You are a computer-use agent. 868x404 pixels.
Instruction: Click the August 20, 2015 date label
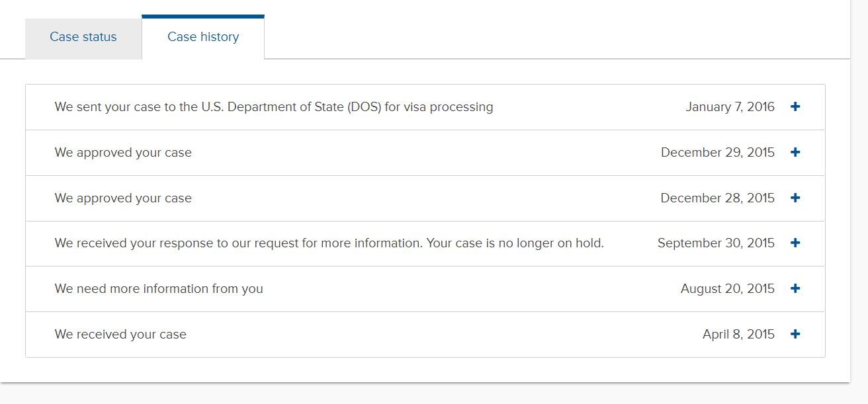click(727, 288)
